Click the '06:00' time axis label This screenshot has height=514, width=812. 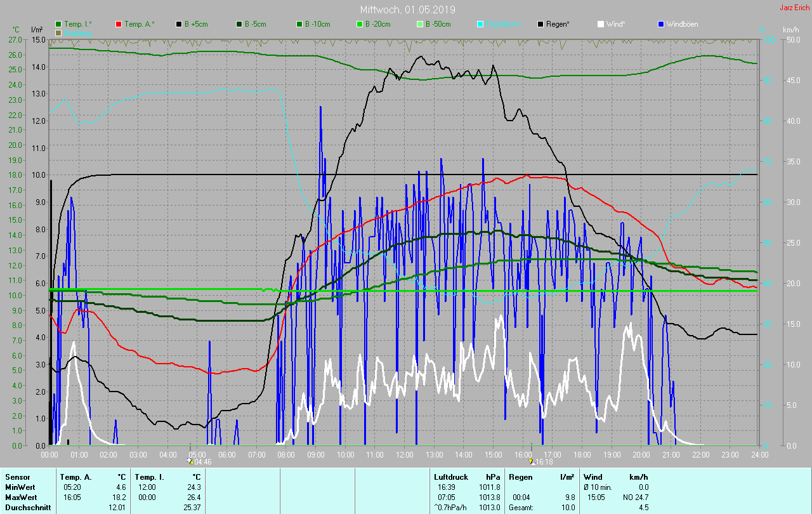(x=227, y=454)
